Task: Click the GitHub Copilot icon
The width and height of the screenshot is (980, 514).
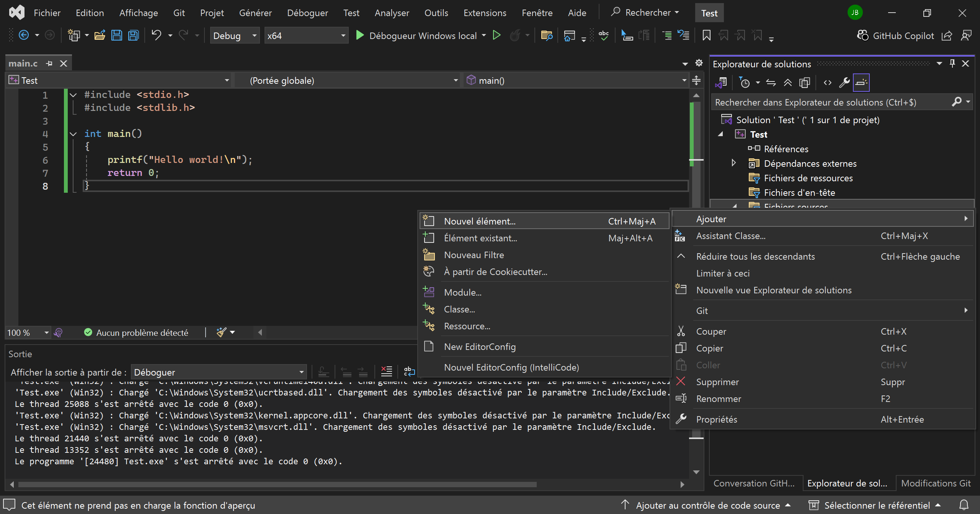Action: click(863, 36)
